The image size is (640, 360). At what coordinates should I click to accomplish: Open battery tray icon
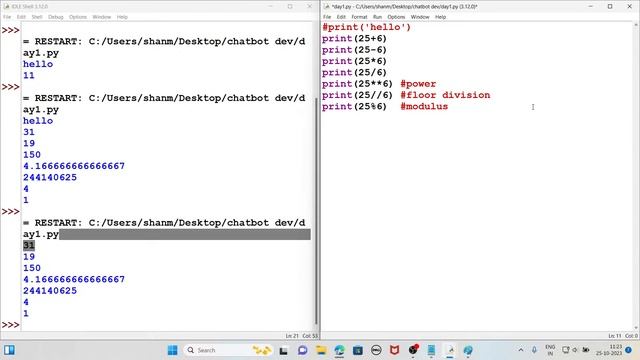(586, 350)
